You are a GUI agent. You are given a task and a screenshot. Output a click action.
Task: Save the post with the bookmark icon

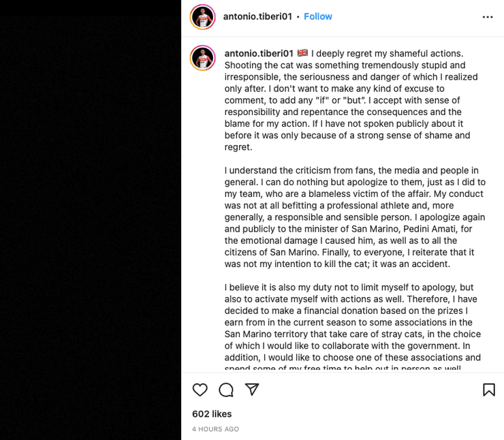[x=488, y=390]
